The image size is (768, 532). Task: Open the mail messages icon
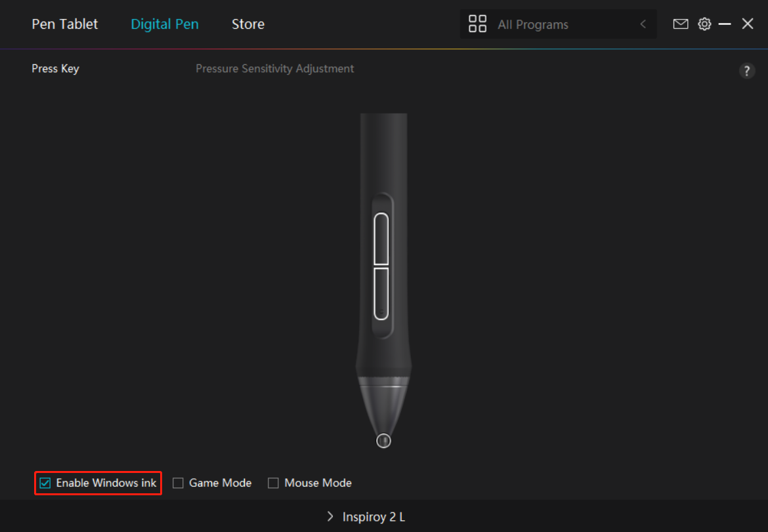(x=681, y=24)
